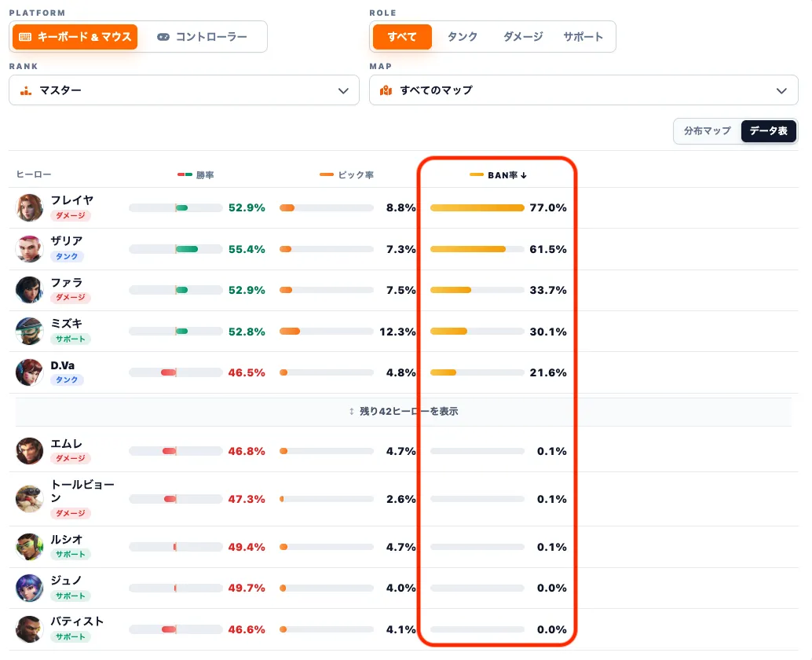Screen dimensions: 812x660
Task: Click エムレ hero portrait
Action: 30,451
